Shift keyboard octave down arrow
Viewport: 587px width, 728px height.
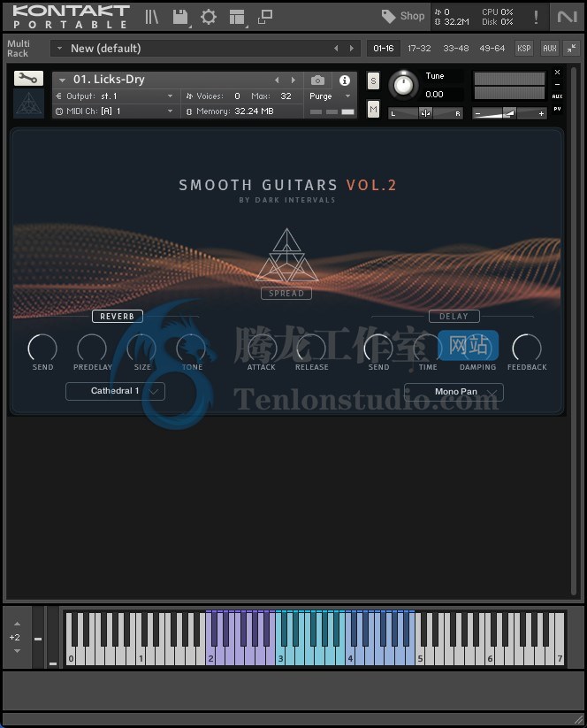(x=17, y=651)
